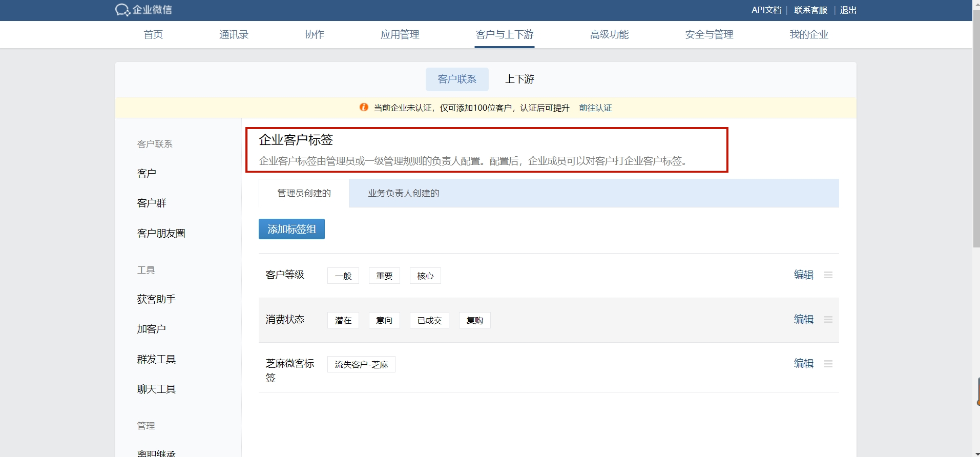
Task: Open 聊天工具 in the sidebar
Action: 156,389
